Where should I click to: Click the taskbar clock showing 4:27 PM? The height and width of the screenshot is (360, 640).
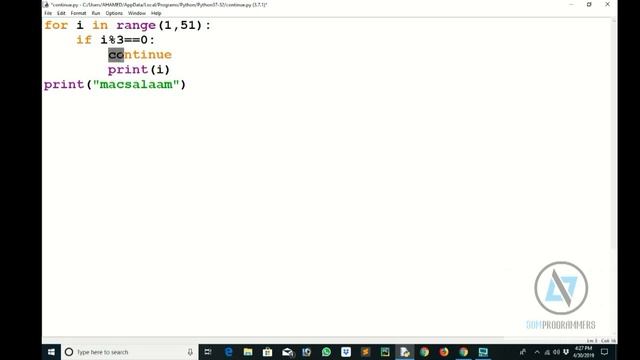(583, 352)
